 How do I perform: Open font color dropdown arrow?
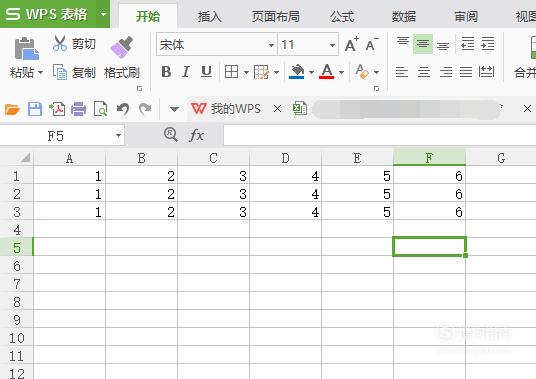(341, 72)
